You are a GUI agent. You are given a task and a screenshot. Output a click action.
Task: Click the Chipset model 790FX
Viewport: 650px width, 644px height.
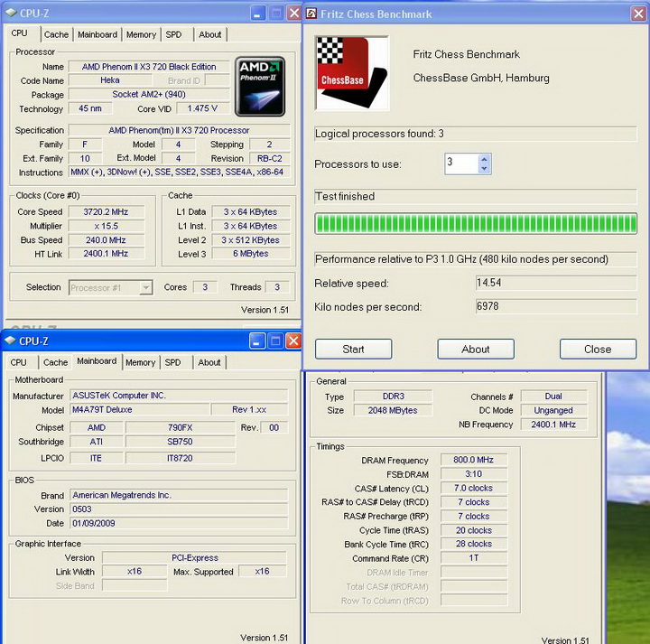(x=180, y=427)
